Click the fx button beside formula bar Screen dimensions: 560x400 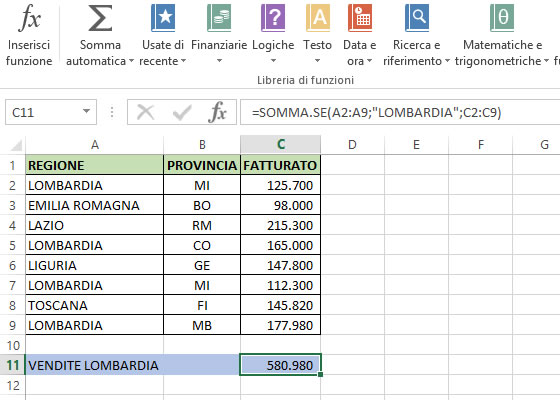pos(218,112)
